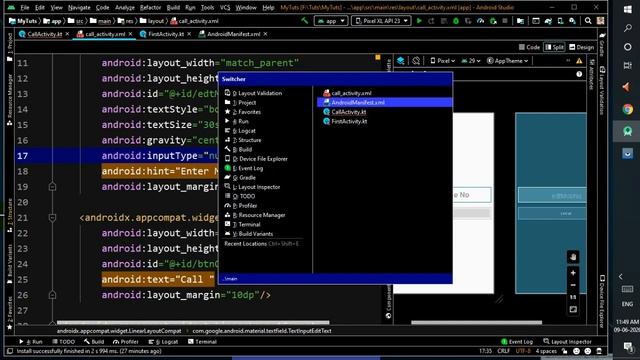Click the editor horizontal scrollbar
Screen dimensions: 640x360
(x=193, y=322)
